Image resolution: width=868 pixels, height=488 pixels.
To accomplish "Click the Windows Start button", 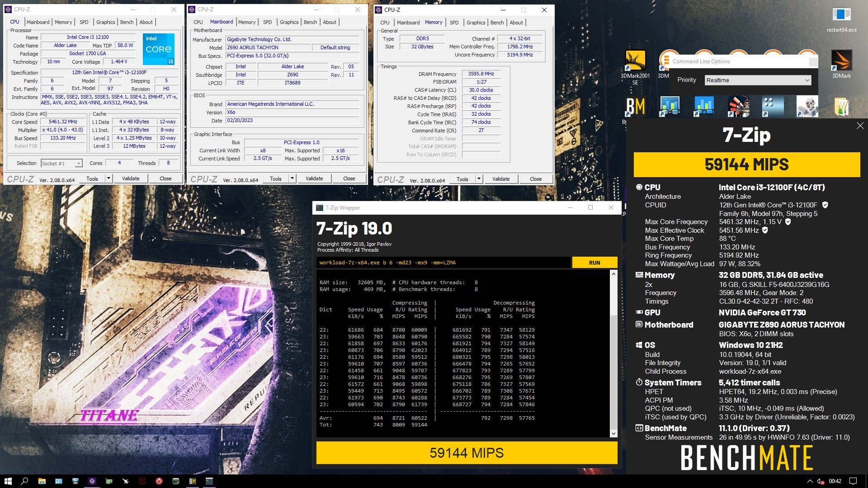I will coord(8,481).
